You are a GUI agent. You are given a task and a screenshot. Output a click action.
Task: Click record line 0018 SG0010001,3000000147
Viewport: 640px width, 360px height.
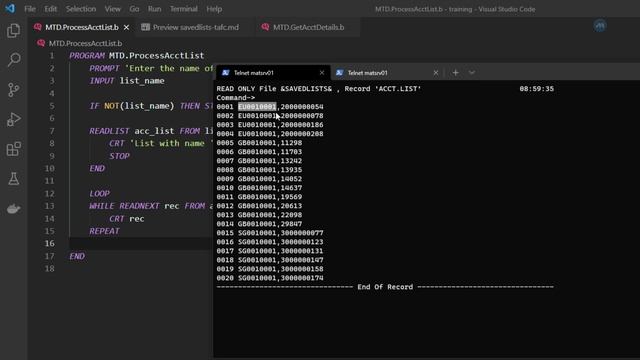coord(270,260)
